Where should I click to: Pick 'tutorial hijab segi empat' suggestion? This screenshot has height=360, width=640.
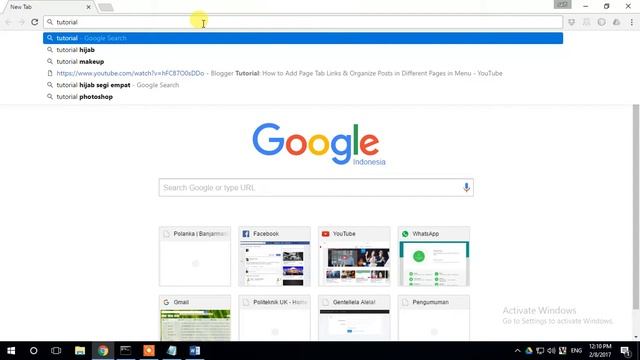303,85
